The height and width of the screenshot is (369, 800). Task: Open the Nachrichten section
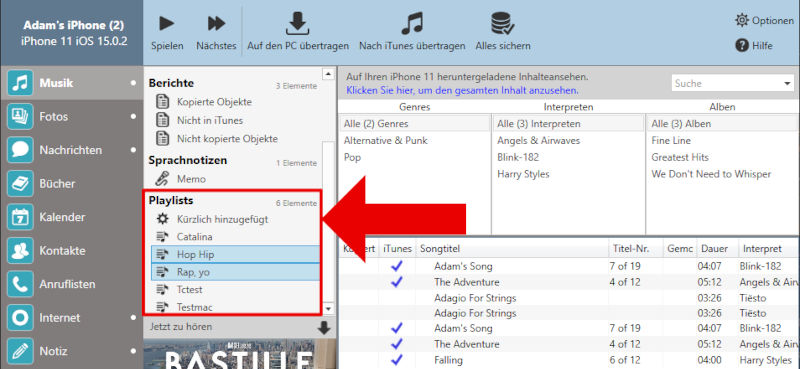pyautogui.click(x=71, y=150)
